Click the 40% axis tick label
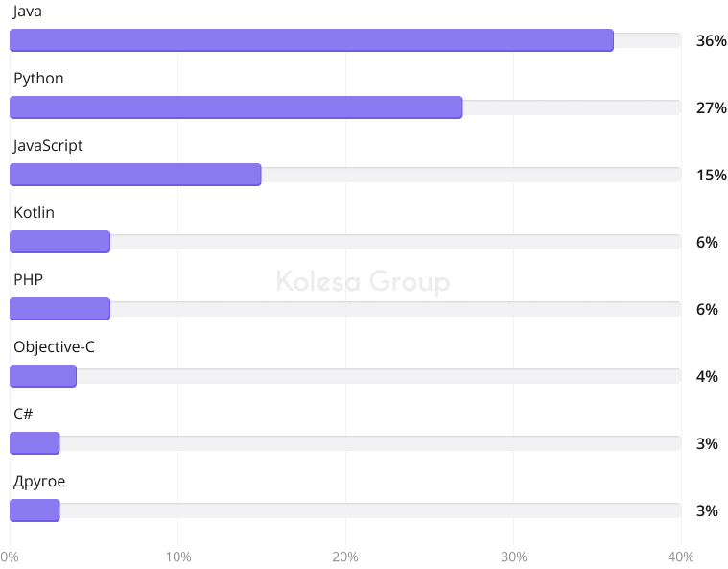Viewport: 728px width, 569px height. tap(680, 557)
